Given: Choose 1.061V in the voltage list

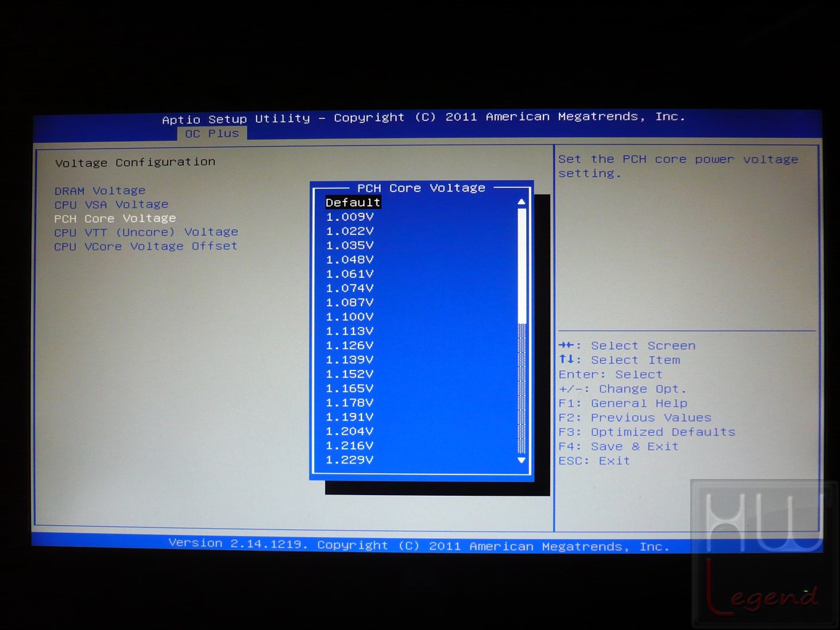Looking at the screenshot, I should click(350, 274).
